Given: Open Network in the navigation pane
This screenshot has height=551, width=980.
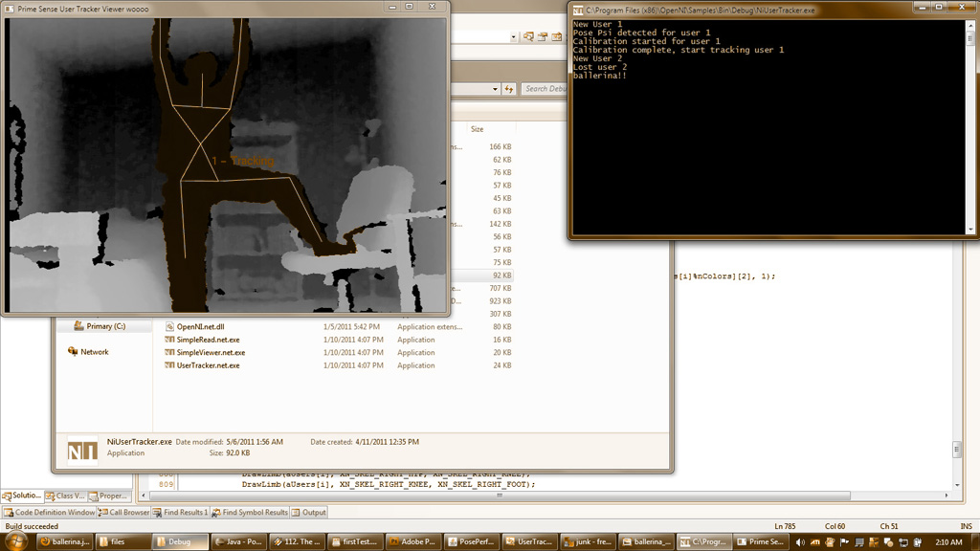Looking at the screenshot, I should (x=94, y=352).
